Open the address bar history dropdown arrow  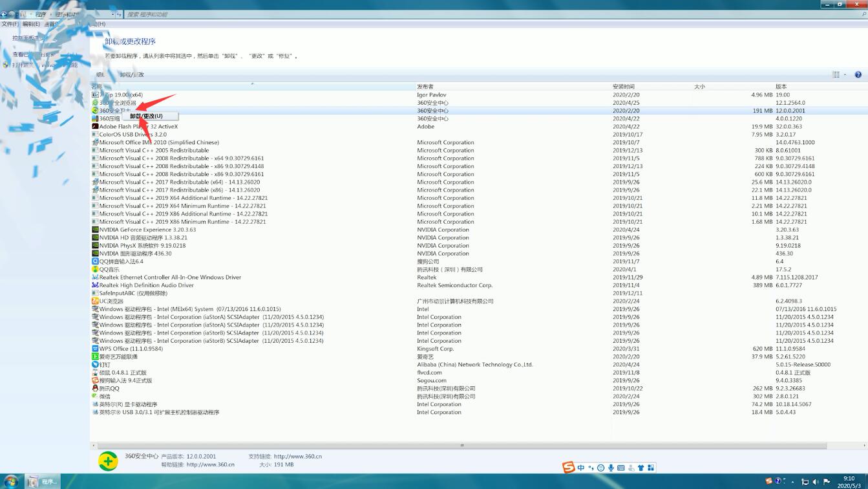point(112,14)
